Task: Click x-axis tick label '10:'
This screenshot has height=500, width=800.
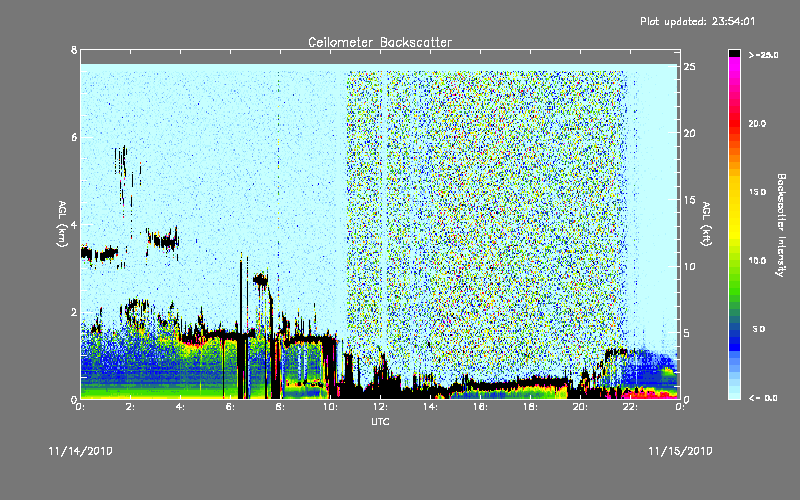Action: 330,407
